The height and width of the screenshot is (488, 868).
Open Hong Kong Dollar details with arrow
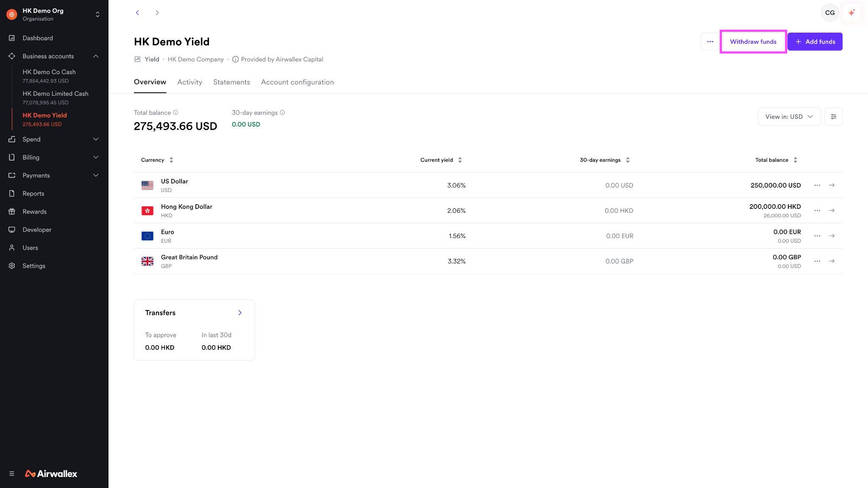pyautogui.click(x=832, y=211)
